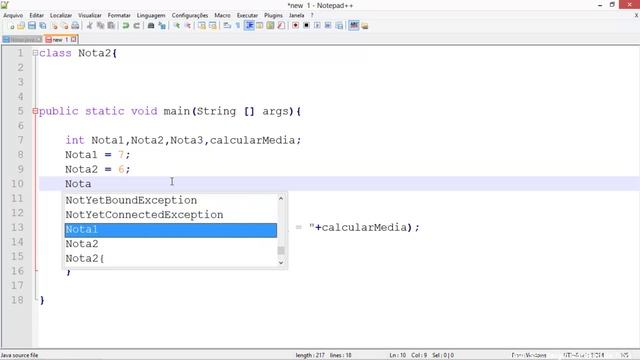This screenshot has height=360, width=640.
Task: Click the Zoom Out toolbar icon
Action: coord(187,26)
